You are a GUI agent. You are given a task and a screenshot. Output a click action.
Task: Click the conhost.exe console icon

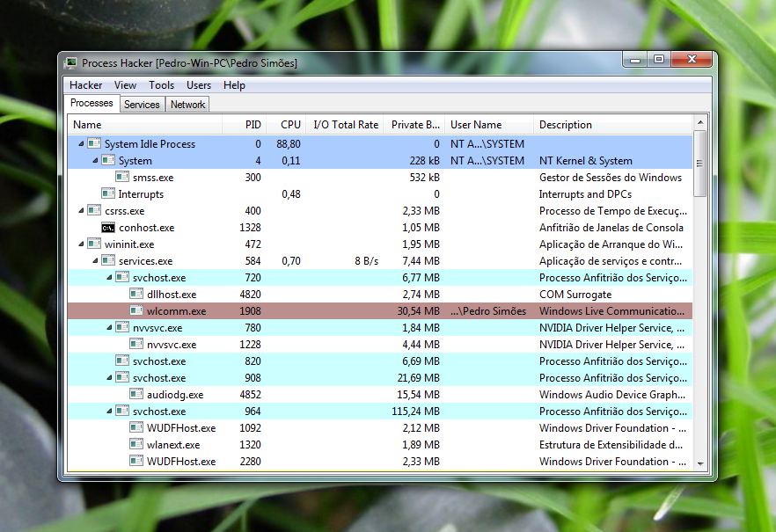click(108, 228)
